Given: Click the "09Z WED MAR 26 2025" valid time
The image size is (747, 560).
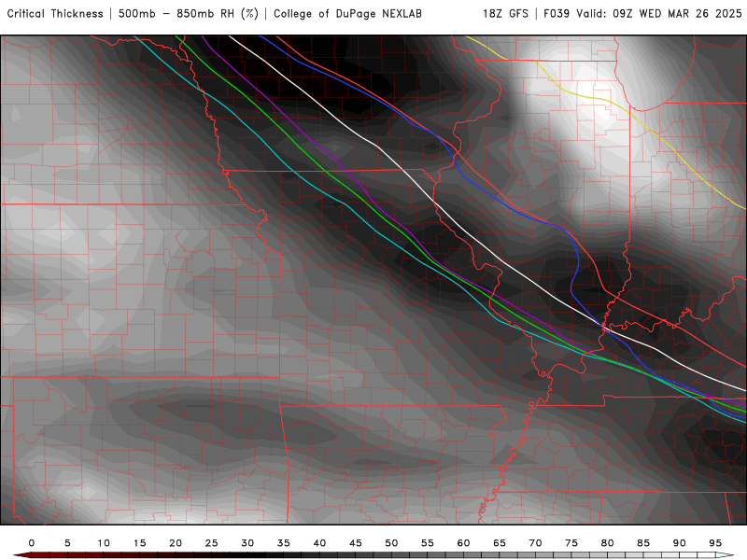Looking at the screenshot, I should pos(678,14).
